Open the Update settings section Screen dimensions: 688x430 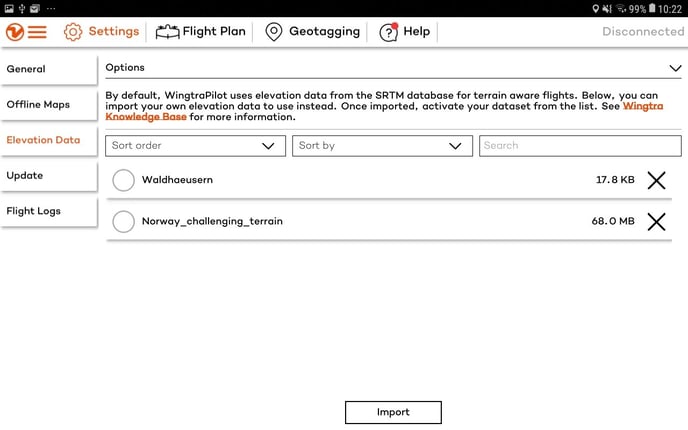pos(48,176)
